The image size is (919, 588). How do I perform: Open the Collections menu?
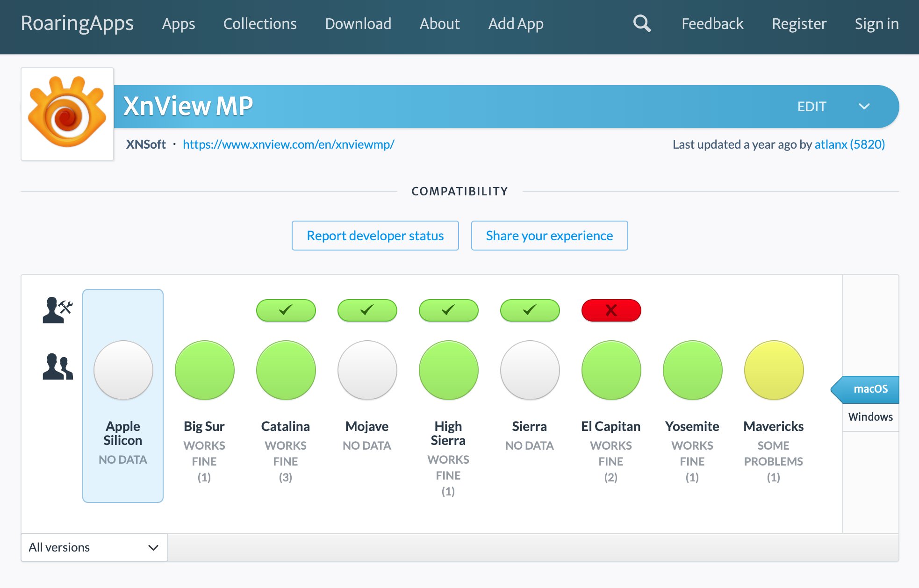click(x=260, y=24)
